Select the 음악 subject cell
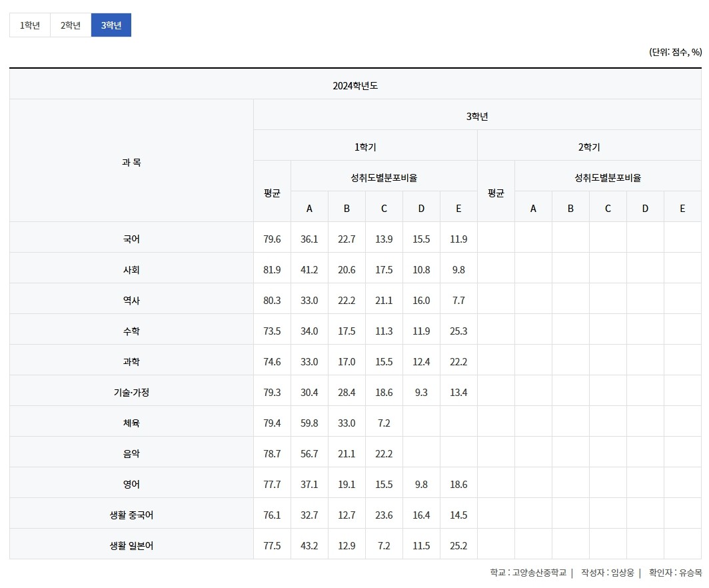709x588 pixels. pos(131,453)
